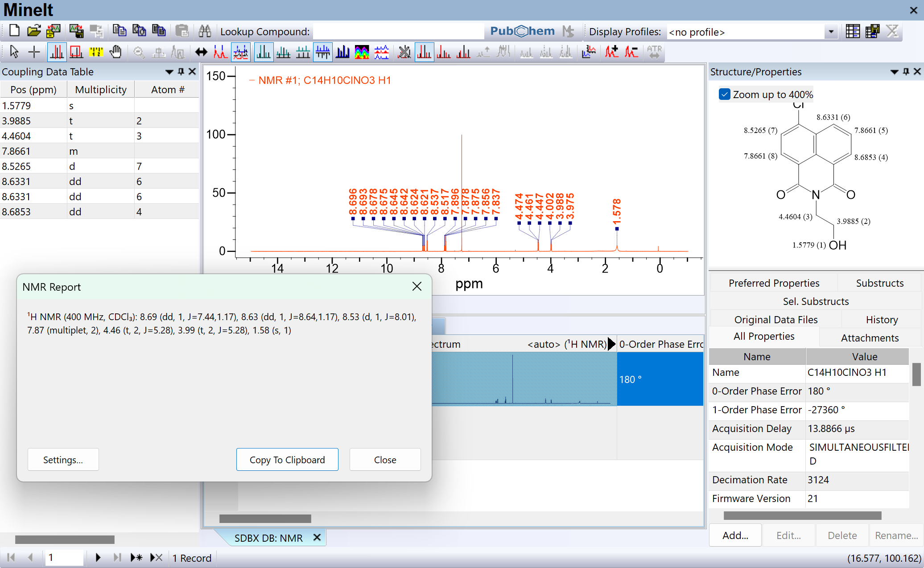Open the Display Profiles dropdown

[x=831, y=32]
